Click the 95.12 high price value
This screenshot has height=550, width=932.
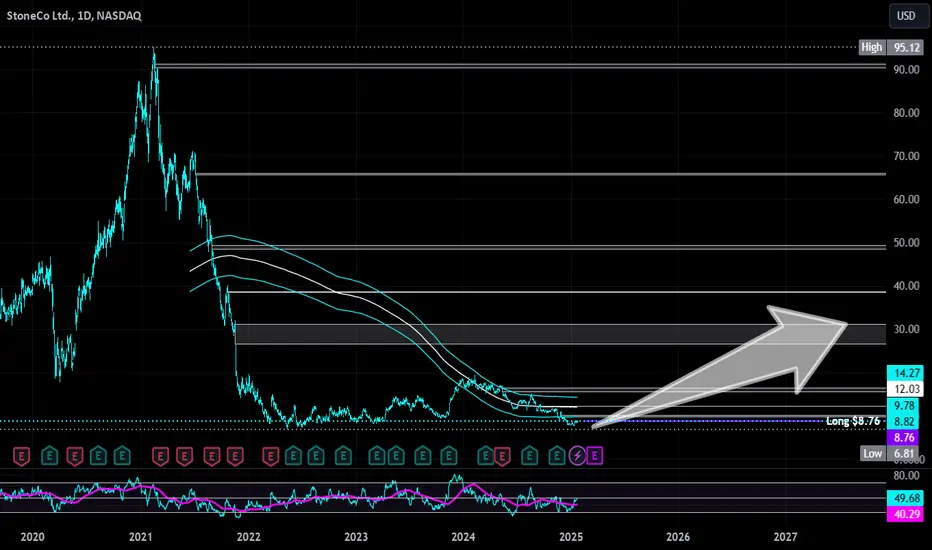click(x=906, y=48)
